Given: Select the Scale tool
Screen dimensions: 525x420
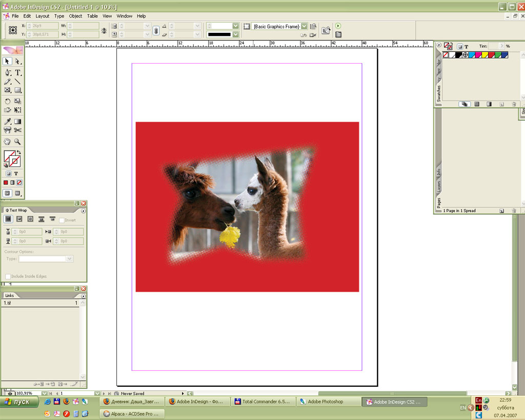Looking at the screenshot, I should point(18,101).
